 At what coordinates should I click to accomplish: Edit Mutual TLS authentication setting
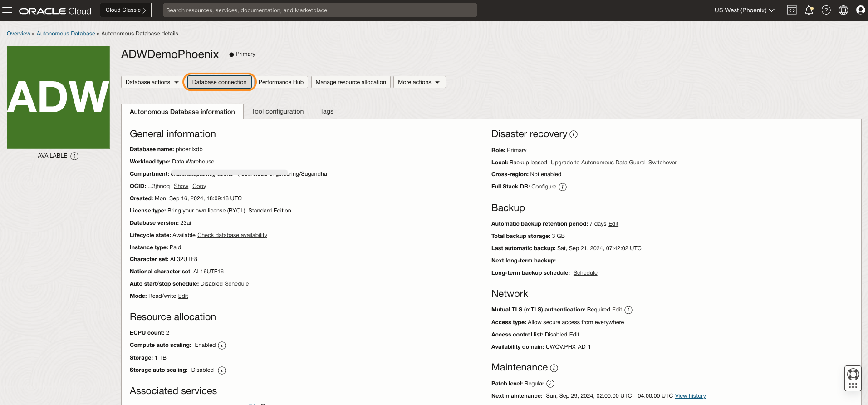click(617, 310)
